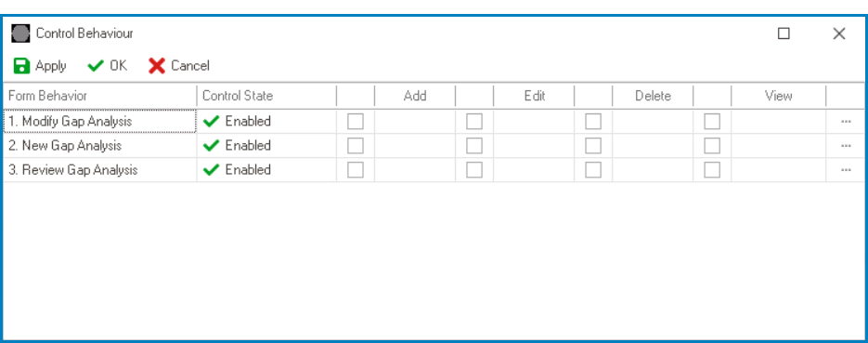Check the Delete checkbox for Review Gap Analysis
This screenshot has height=343, width=868.
click(593, 170)
